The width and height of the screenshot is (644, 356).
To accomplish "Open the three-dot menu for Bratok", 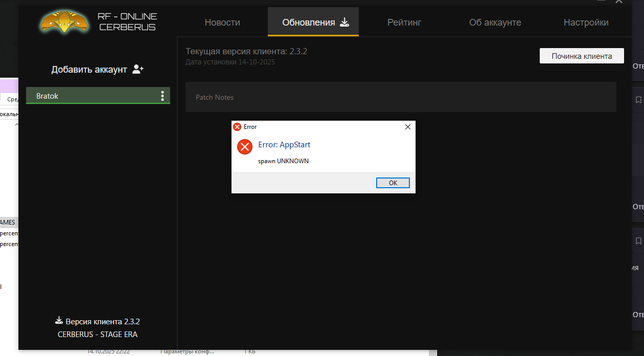I will [163, 96].
